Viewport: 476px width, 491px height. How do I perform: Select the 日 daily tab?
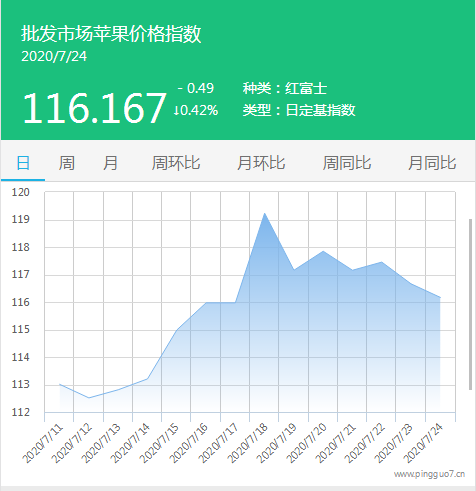point(23,163)
